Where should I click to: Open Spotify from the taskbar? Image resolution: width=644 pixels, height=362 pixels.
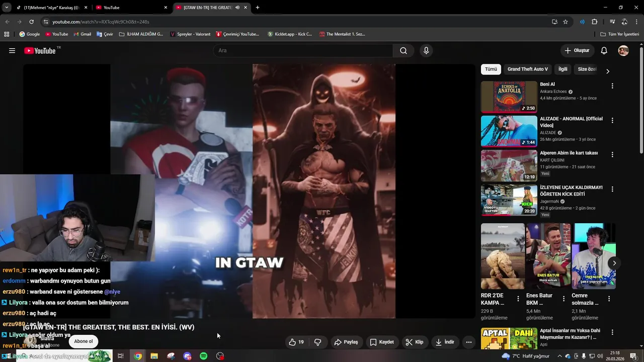[x=204, y=356]
